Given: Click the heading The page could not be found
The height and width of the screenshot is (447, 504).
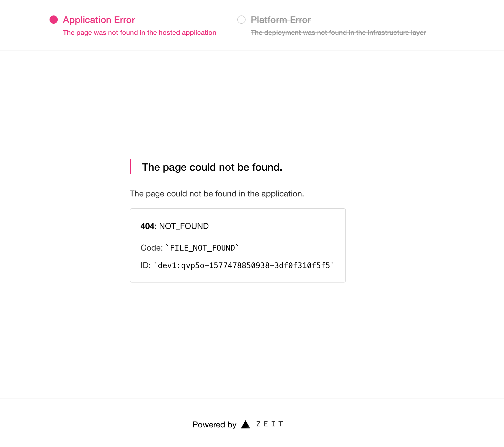Looking at the screenshot, I should (212, 167).
